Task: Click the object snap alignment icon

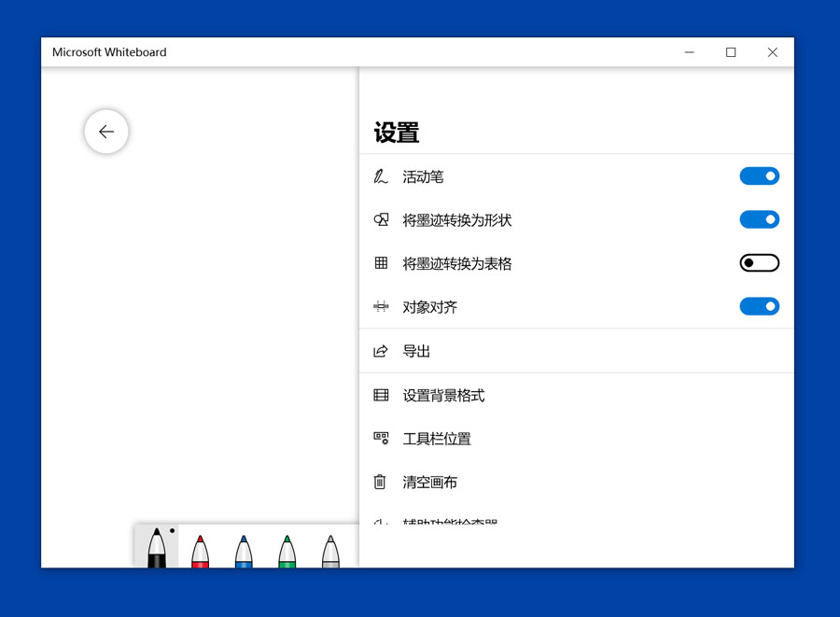Action: 381,306
